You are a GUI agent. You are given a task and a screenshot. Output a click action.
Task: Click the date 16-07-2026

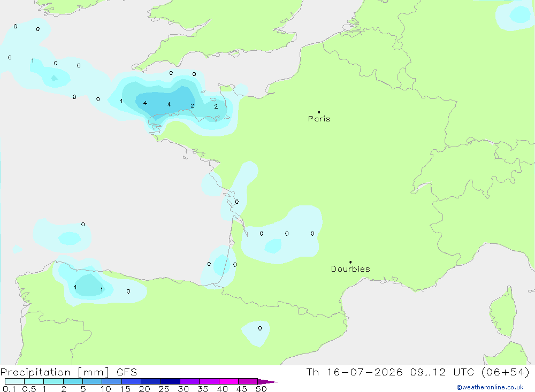[364, 372]
